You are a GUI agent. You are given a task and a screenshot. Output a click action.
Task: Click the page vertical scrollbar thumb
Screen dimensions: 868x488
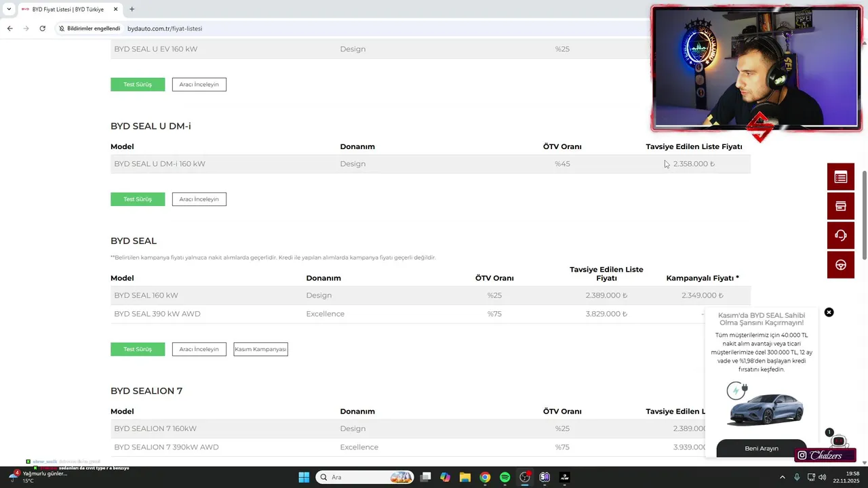865,216
